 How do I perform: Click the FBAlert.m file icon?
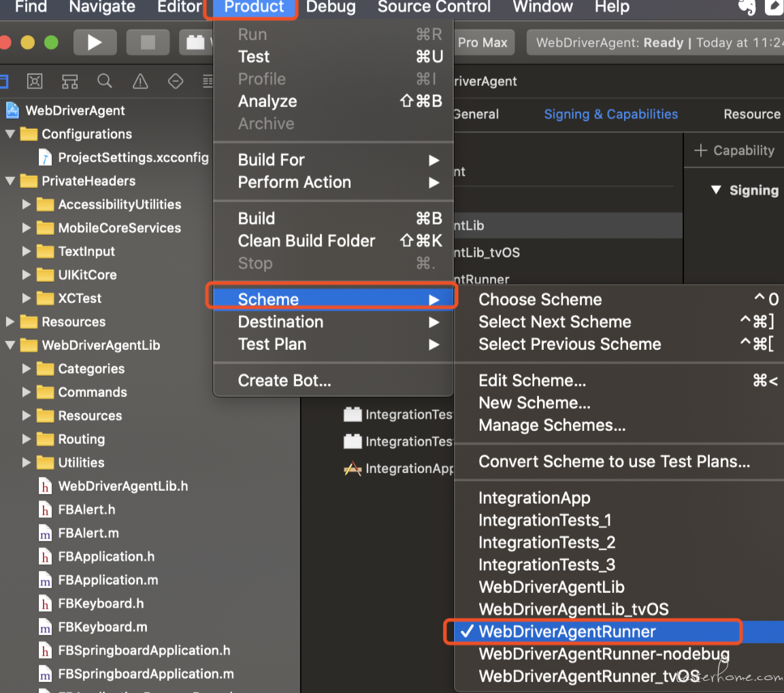(x=45, y=533)
